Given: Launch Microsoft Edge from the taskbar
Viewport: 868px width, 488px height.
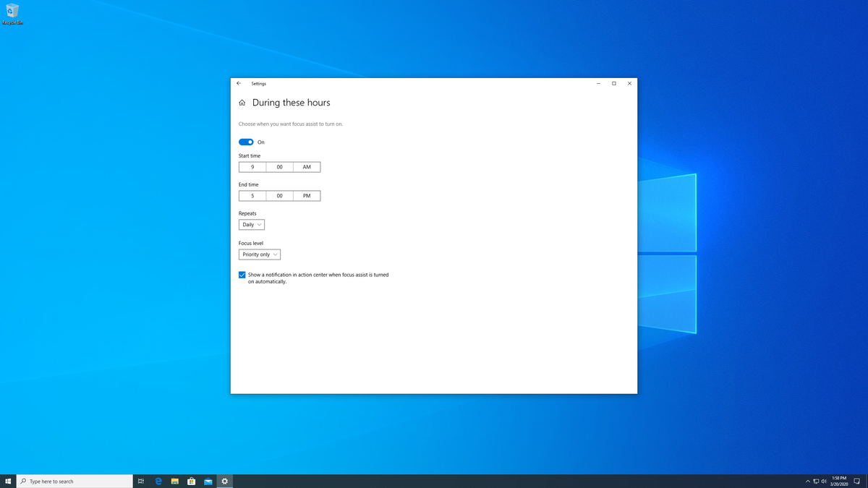Looking at the screenshot, I should click(158, 481).
